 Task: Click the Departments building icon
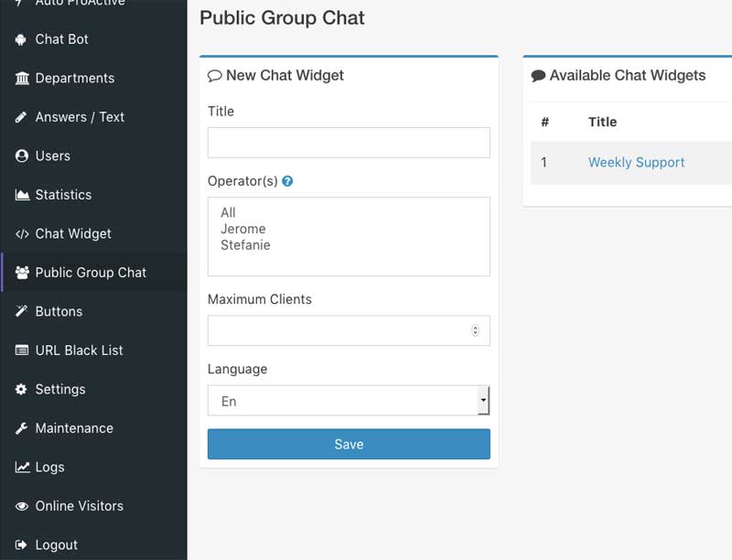click(22, 79)
